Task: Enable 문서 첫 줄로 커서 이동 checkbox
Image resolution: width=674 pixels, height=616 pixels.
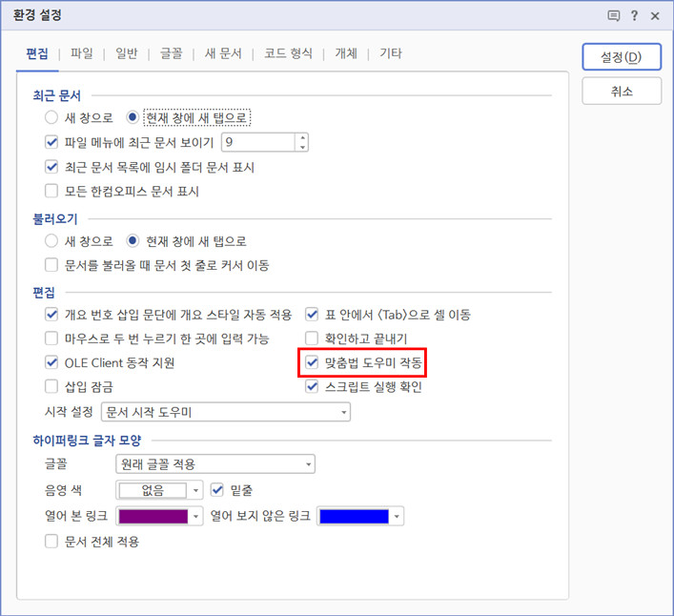Action: pyautogui.click(x=51, y=265)
